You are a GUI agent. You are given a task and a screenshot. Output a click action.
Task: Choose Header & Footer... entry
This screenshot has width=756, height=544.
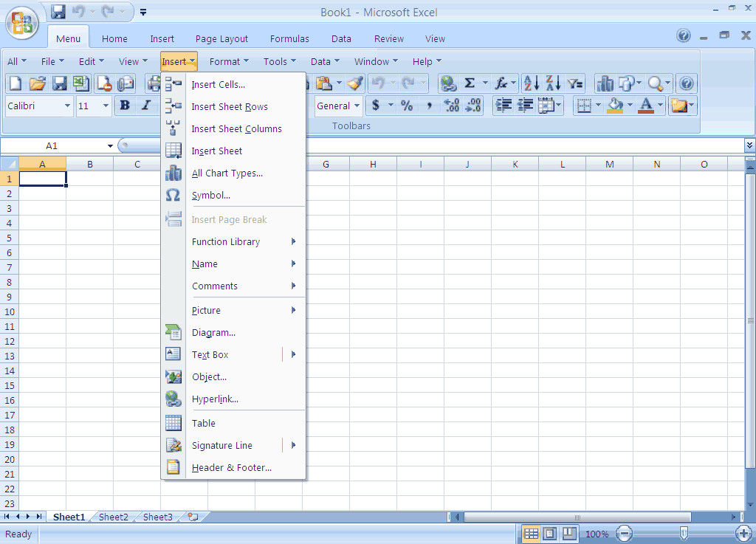pyautogui.click(x=232, y=468)
